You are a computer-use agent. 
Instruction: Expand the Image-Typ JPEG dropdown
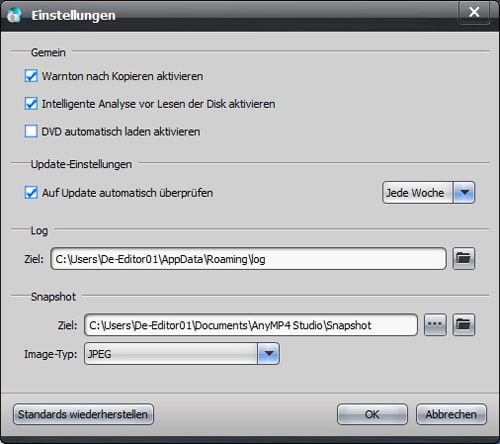coord(182,354)
